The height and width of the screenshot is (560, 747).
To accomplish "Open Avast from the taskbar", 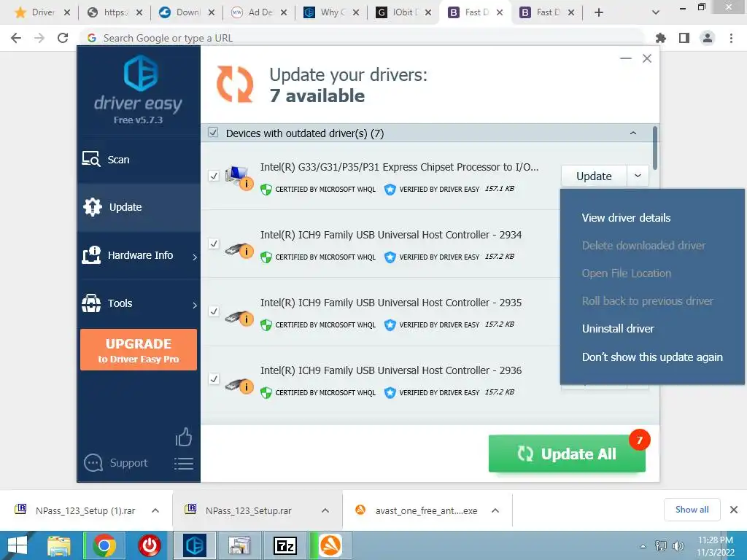I will coord(330,545).
